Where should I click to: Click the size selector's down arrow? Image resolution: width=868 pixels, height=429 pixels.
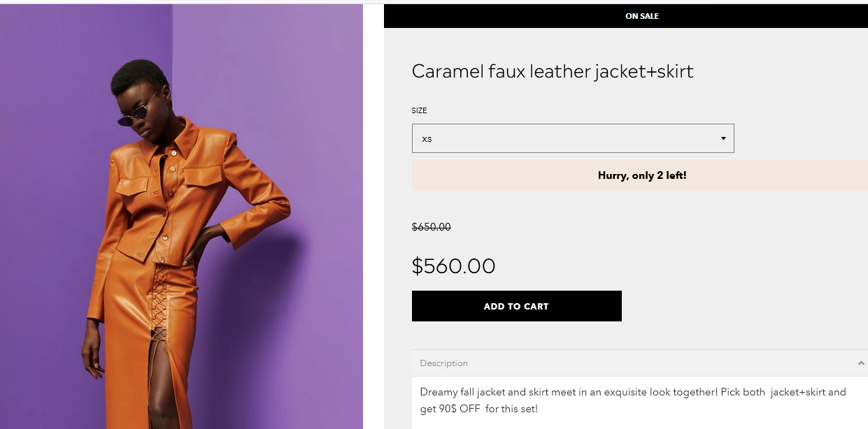(723, 138)
